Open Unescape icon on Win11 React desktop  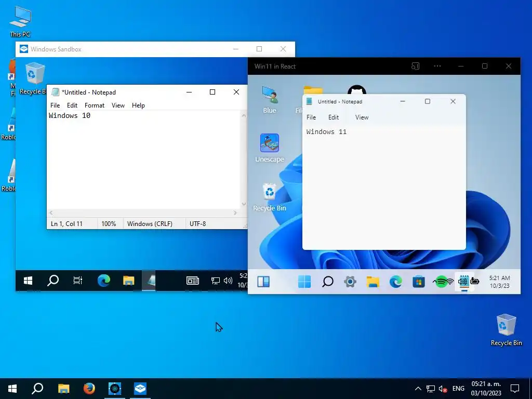click(270, 148)
